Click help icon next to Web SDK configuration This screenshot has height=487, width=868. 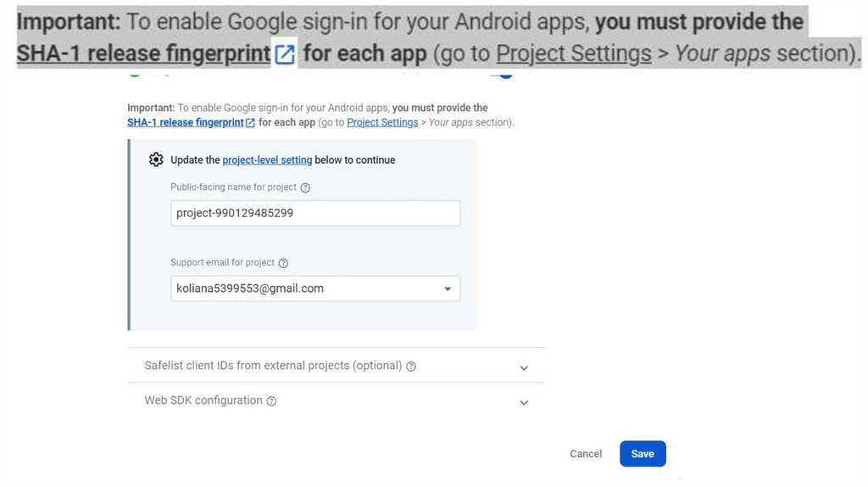(271, 401)
